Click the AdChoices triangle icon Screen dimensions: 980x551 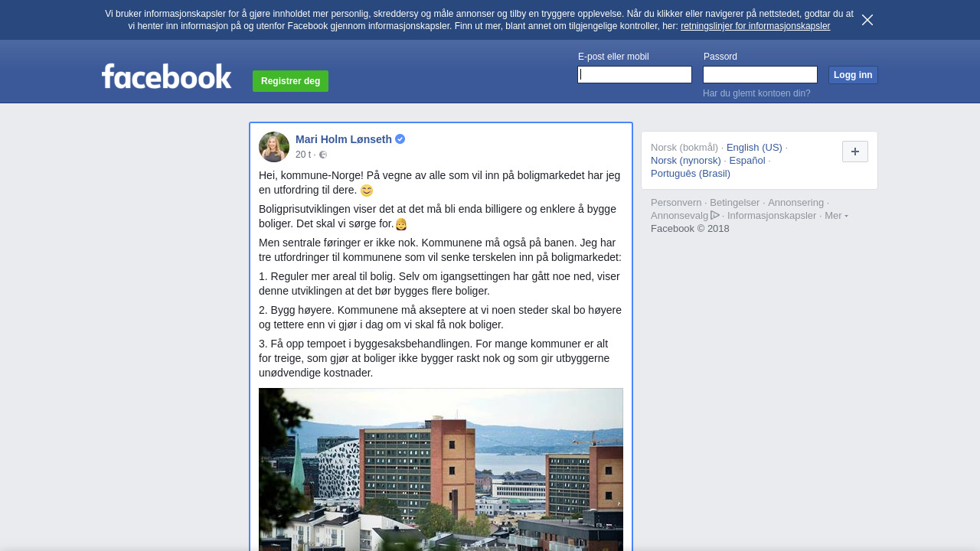(x=715, y=215)
